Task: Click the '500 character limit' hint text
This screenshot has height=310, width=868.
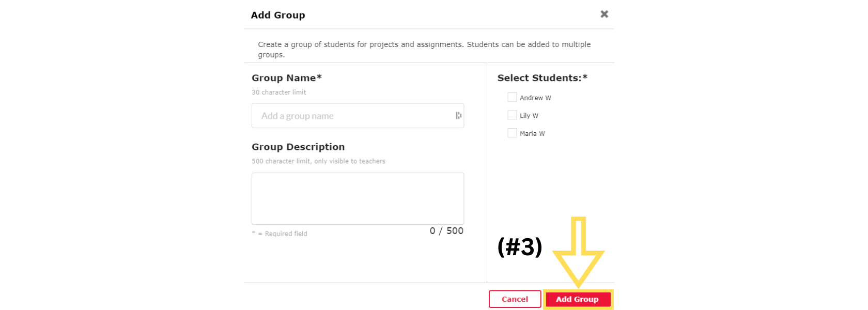Action: pyautogui.click(x=318, y=161)
